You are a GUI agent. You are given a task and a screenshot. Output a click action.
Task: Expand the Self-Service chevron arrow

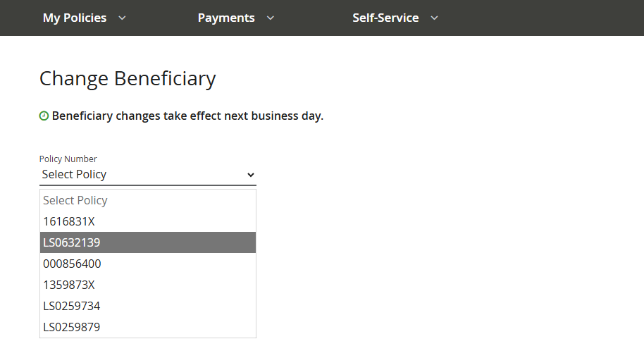coord(434,18)
